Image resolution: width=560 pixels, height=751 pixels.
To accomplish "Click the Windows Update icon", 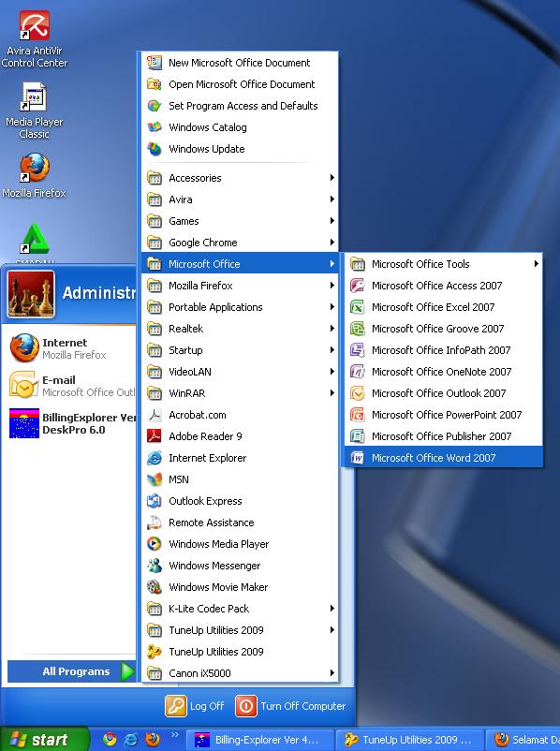I will pos(155,149).
